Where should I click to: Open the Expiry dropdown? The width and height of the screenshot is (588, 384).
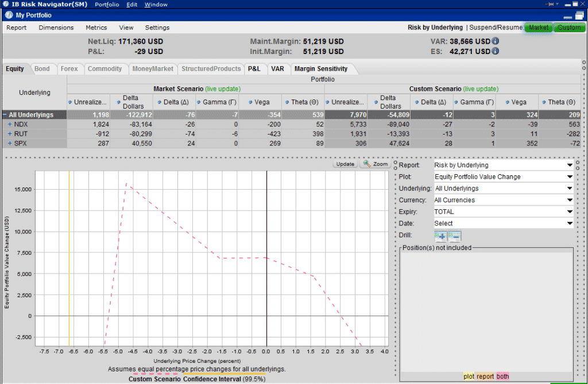click(x=503, y=212)
